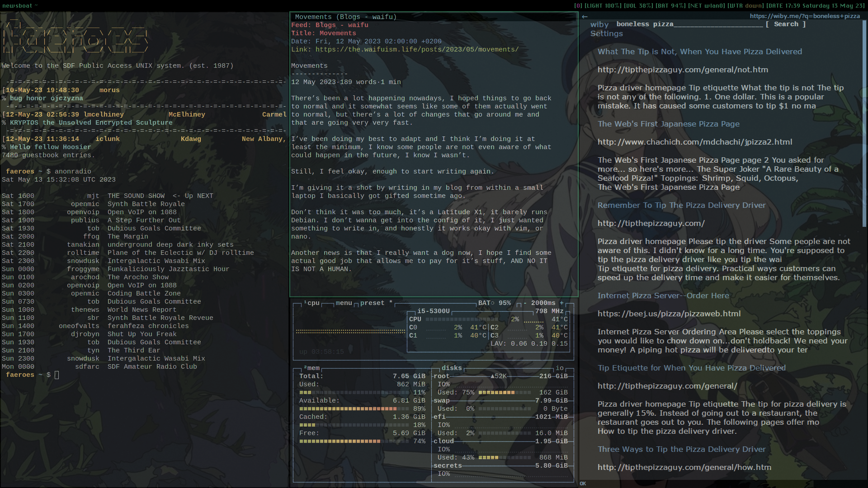Screen dimensions: 868x488
Task: Click the browser back arrow
Action: pyautogui.click(x=585, y=16)
